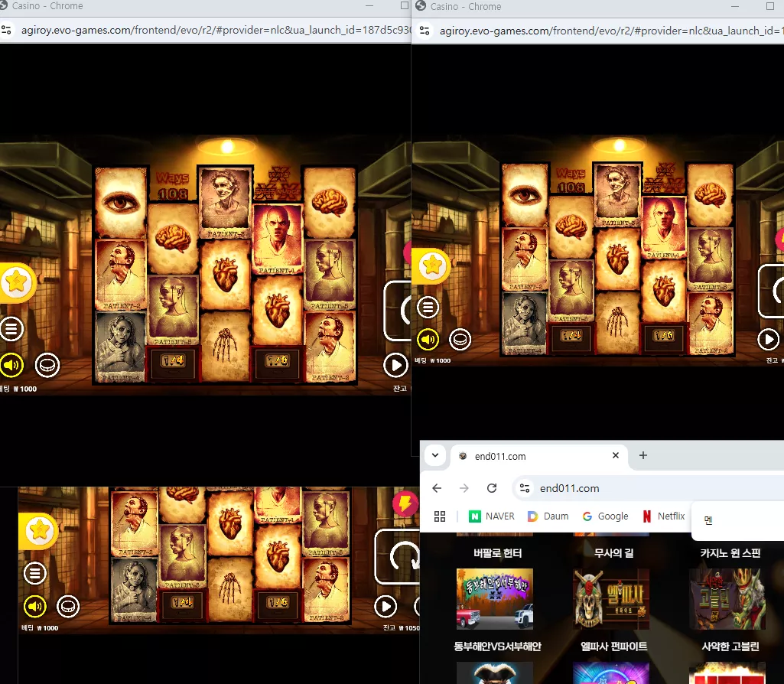
Task: Open the hamburger menu in the left game window
Action: (x=11, y=328)
